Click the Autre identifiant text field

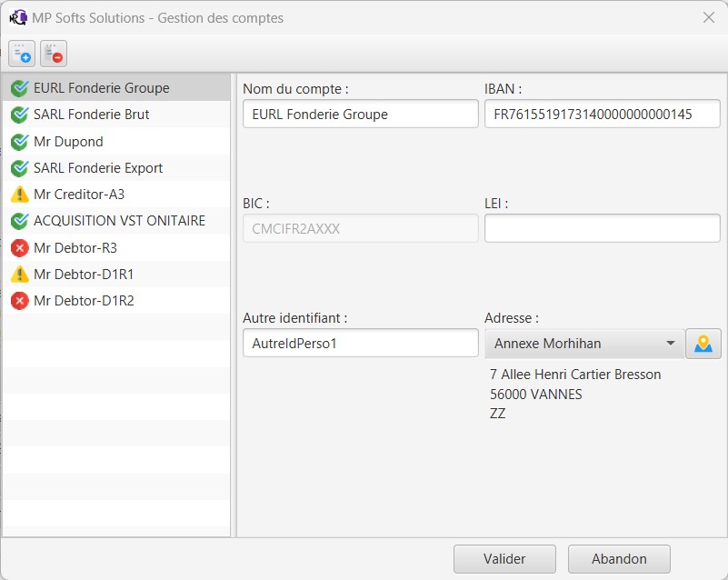coord(360,343)
